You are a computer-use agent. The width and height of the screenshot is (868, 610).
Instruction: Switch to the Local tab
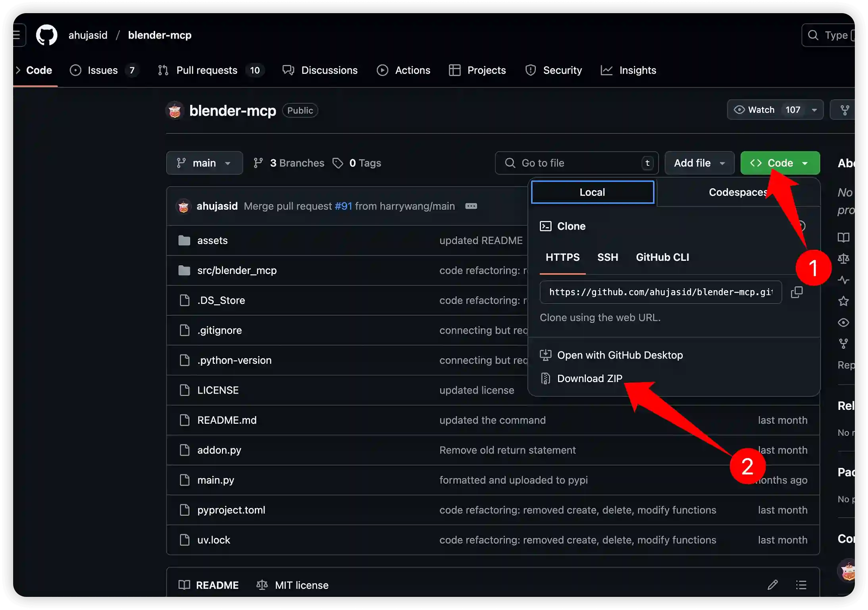[592, 192]
